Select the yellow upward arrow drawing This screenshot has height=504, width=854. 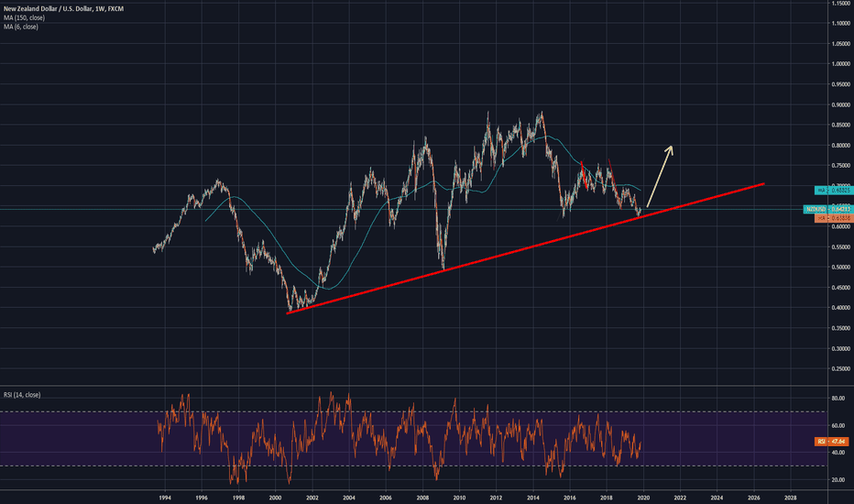[x=660, y=176]
